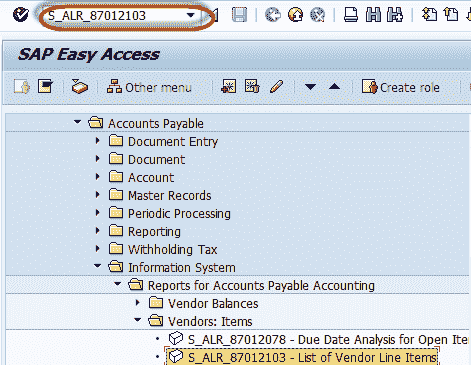The image size is (471, 365).
Task: Click the First Page icon
Action: coord(429,15)
